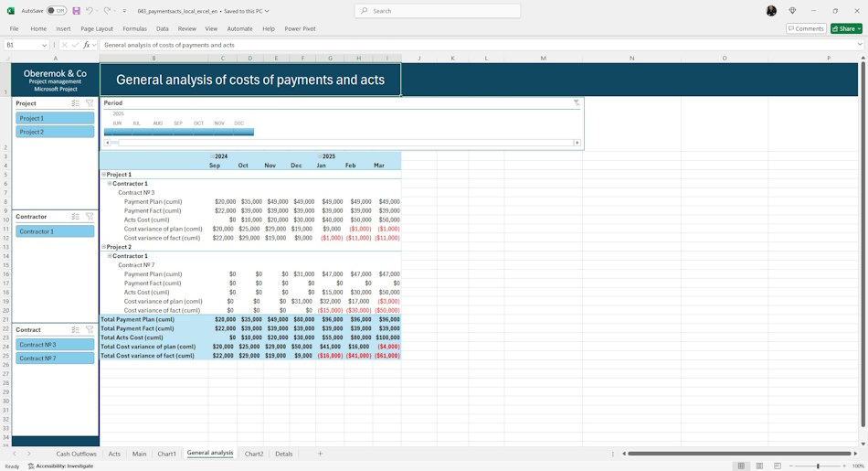868x471 pixels.
Task: Open the Name Box dropdown arrow
Action: coord(44,45)
